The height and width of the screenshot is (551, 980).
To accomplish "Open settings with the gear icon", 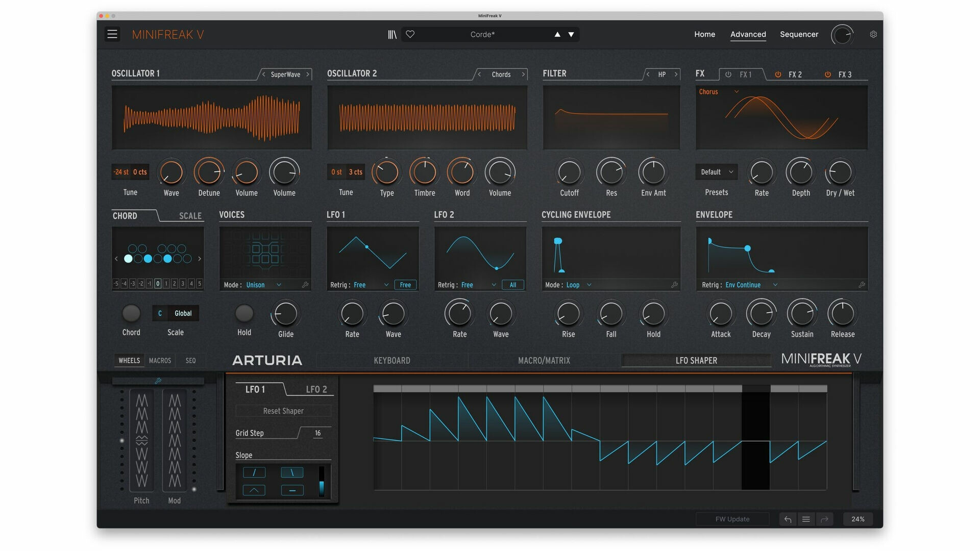I will [x=873, y=34].
